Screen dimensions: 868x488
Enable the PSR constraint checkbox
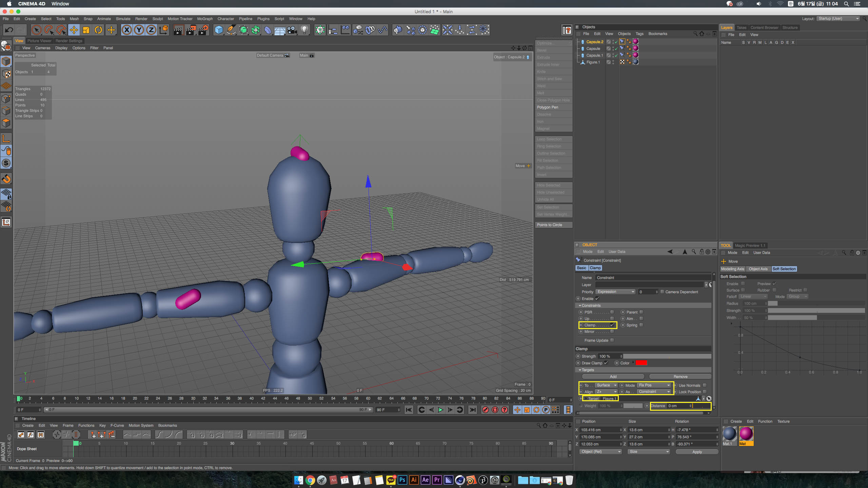tap(612, 312)
